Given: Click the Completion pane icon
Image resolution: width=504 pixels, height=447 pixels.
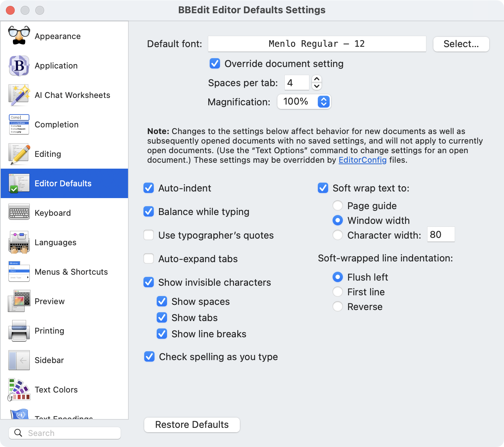Looking at the screenshot, I should click(x=19, y=124).
